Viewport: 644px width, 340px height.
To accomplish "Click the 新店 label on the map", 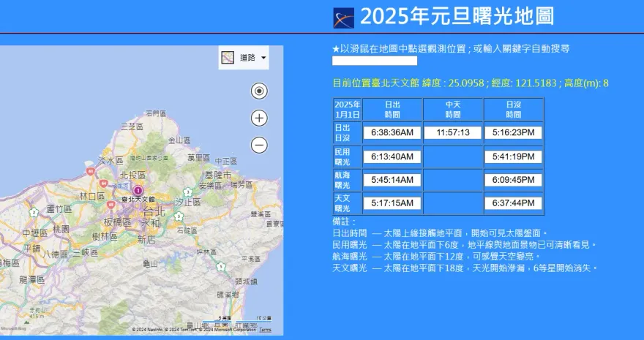I will coord(146,239).
